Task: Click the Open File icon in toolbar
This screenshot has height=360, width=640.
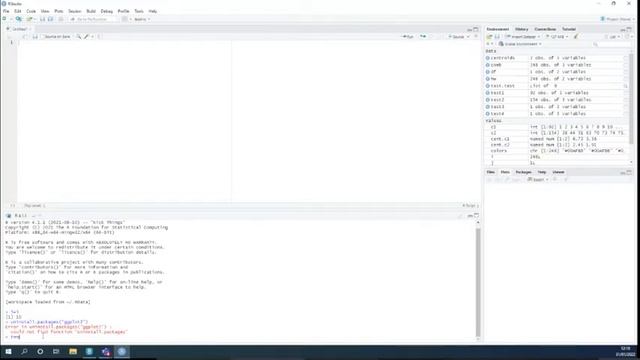Action: [29, 19]
